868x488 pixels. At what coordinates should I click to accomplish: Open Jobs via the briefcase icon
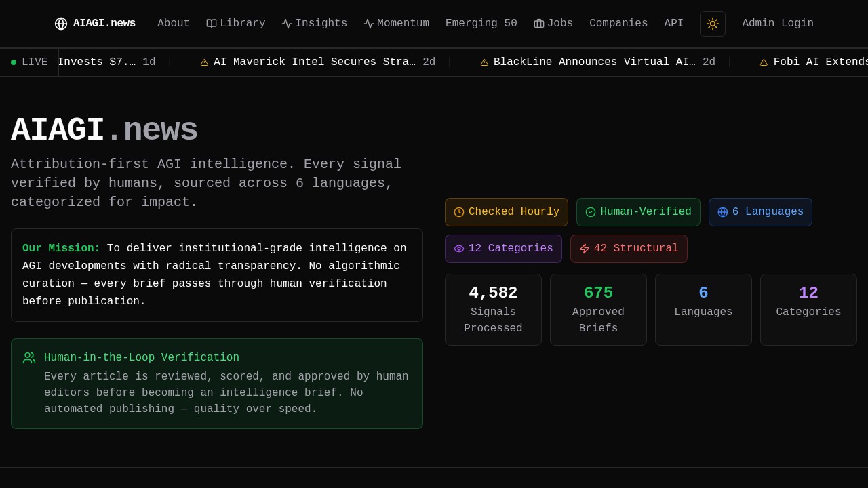(x=539, y=24)
